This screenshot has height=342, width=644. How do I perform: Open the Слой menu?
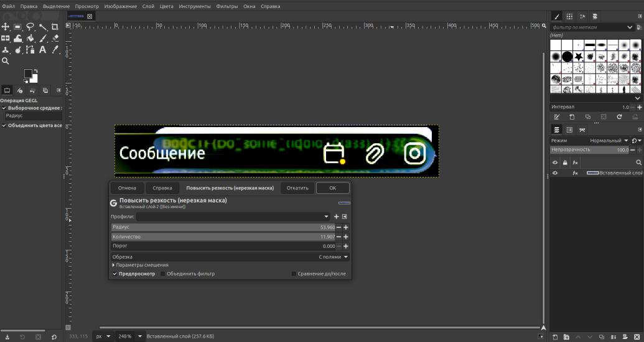[x=148, y=6]
